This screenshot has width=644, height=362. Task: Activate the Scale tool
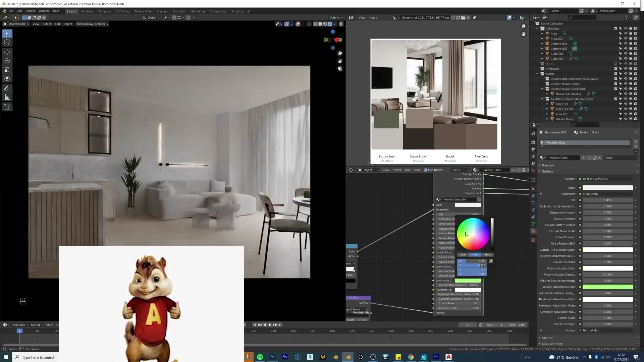tap(7, 70)
